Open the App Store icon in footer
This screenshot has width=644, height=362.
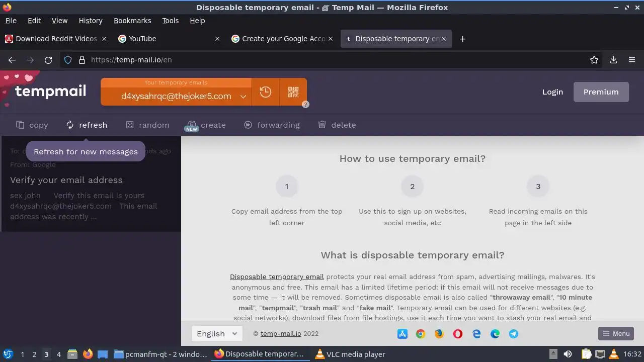click(402, 334)
